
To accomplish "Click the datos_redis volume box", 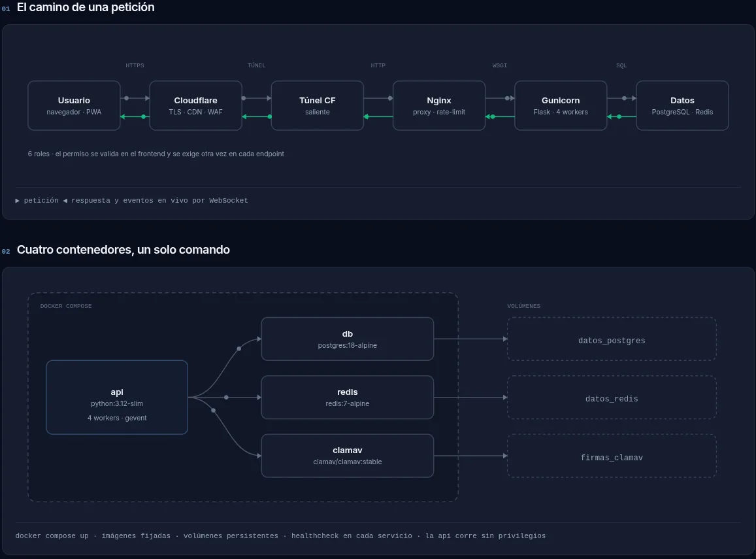I will 612,398.
